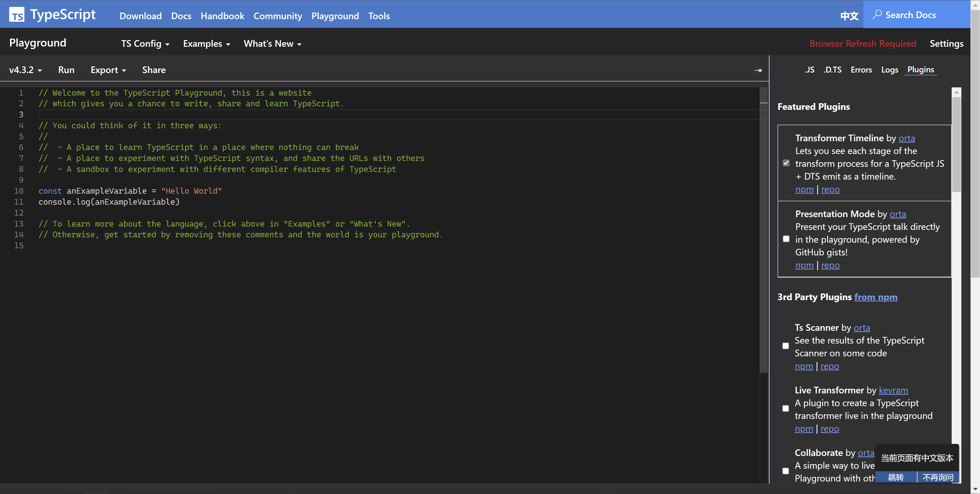This screenshot has width=980, height=494.
Task: Click the page scroll-down arrow
Action: pos(975,489)
